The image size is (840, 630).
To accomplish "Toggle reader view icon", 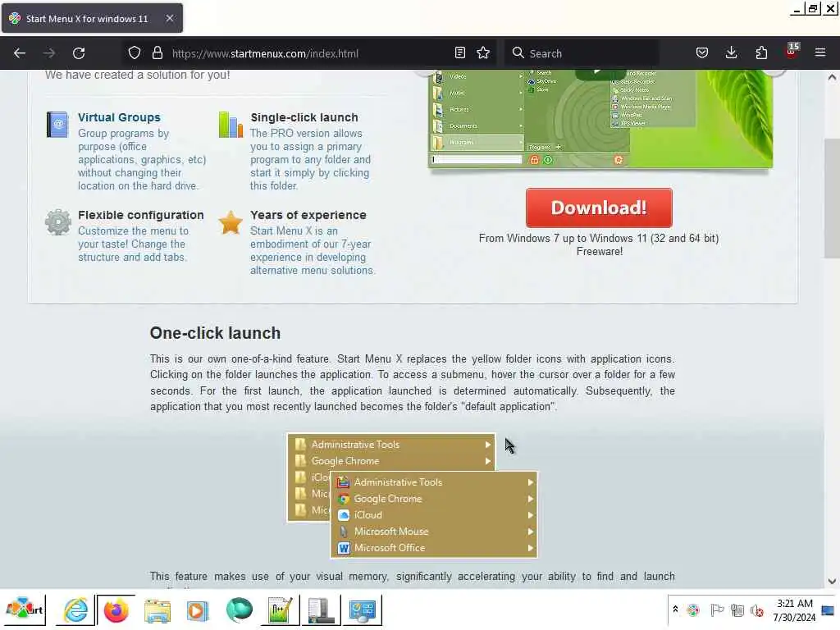I will point(459,53).
